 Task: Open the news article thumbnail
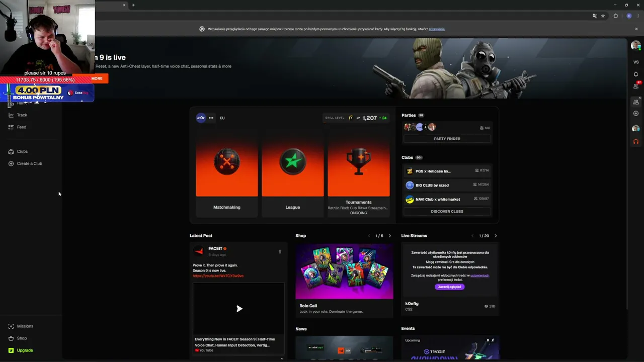pyautogui.click(x=344, y=348)
